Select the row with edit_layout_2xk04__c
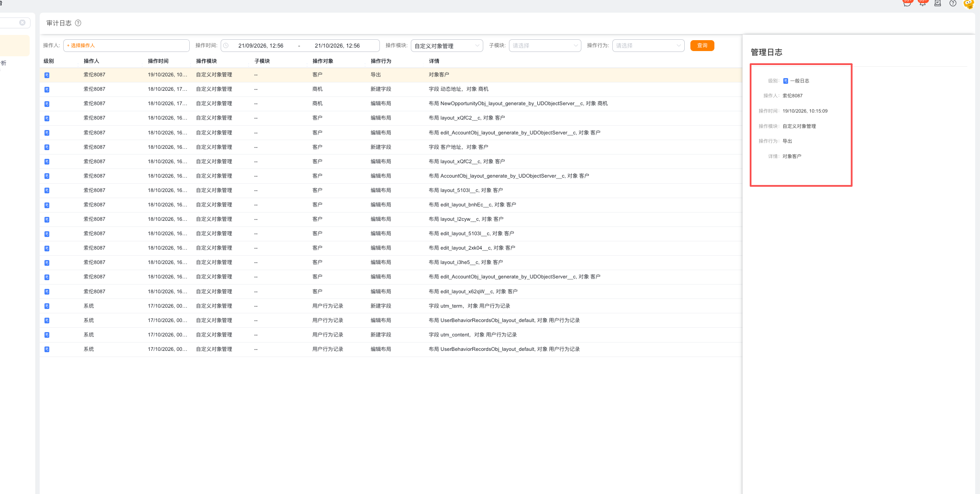The image size is (980, 494). click(x=391, y=248)
